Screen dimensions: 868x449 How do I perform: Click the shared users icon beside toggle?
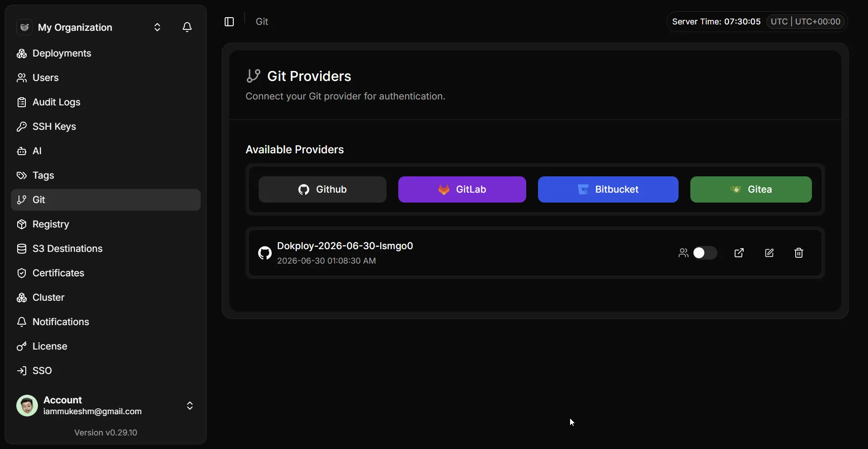(684, 253)
